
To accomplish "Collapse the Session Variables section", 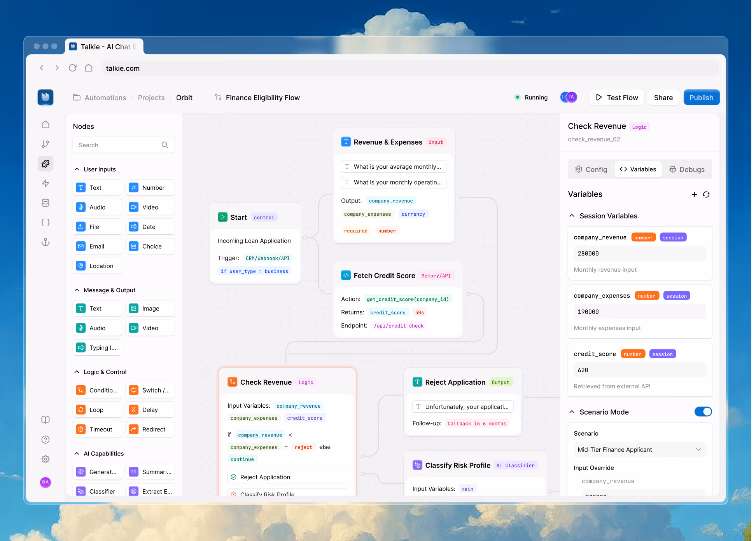I will coord(572,216).
